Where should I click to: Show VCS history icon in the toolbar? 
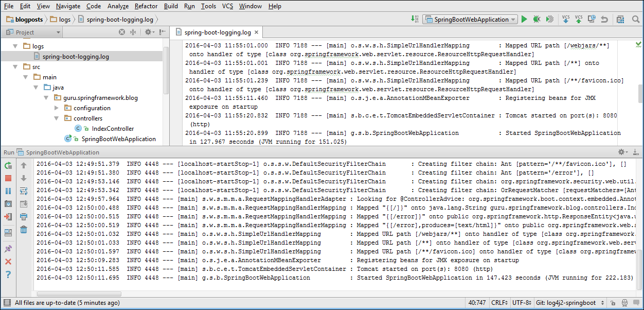[592, 20]
